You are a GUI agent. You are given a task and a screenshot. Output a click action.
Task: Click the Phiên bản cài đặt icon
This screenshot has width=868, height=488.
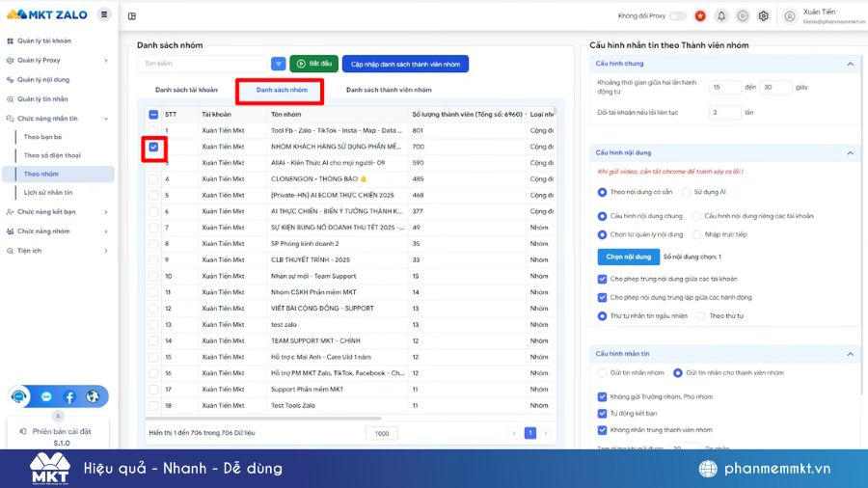(x=23, y=431)
